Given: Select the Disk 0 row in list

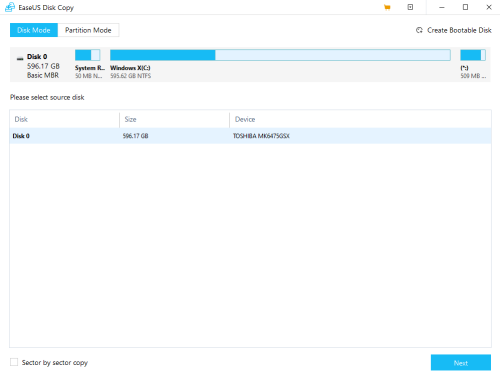Looking at the screenshot, I should (250, 136).
